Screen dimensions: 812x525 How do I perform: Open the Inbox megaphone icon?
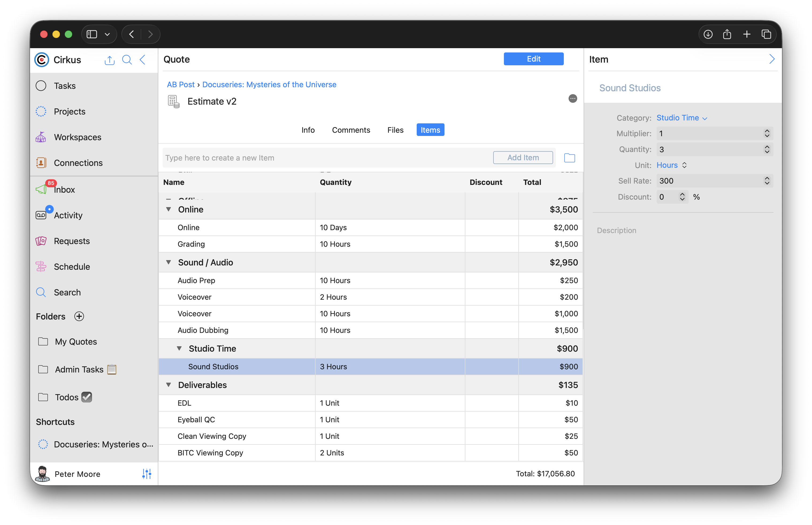tap(41, 189)
